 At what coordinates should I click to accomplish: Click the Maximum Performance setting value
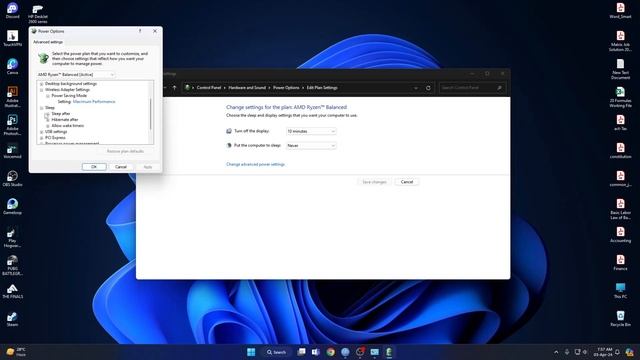(x=94, y=102)
